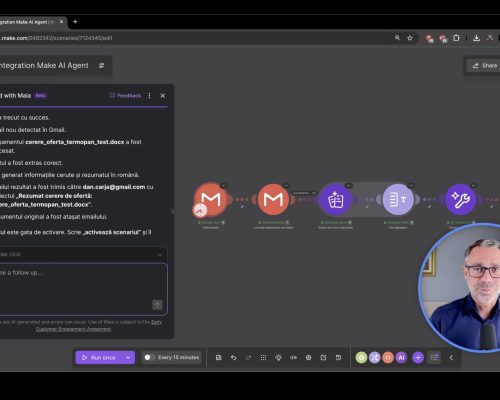Screen dimensions: 500x400
Task: Click the wrench filter before AI tools module
Action: click(429, 207)
